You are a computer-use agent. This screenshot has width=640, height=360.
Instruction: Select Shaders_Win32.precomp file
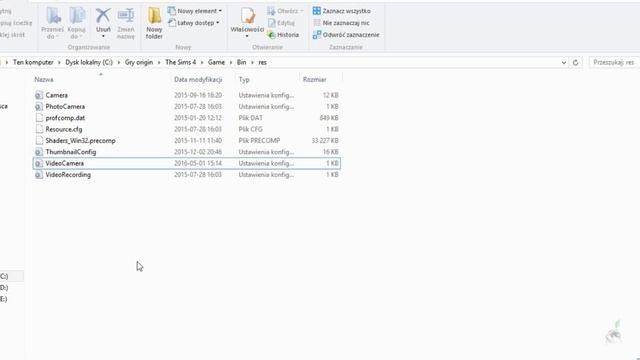tap(80, 141)
